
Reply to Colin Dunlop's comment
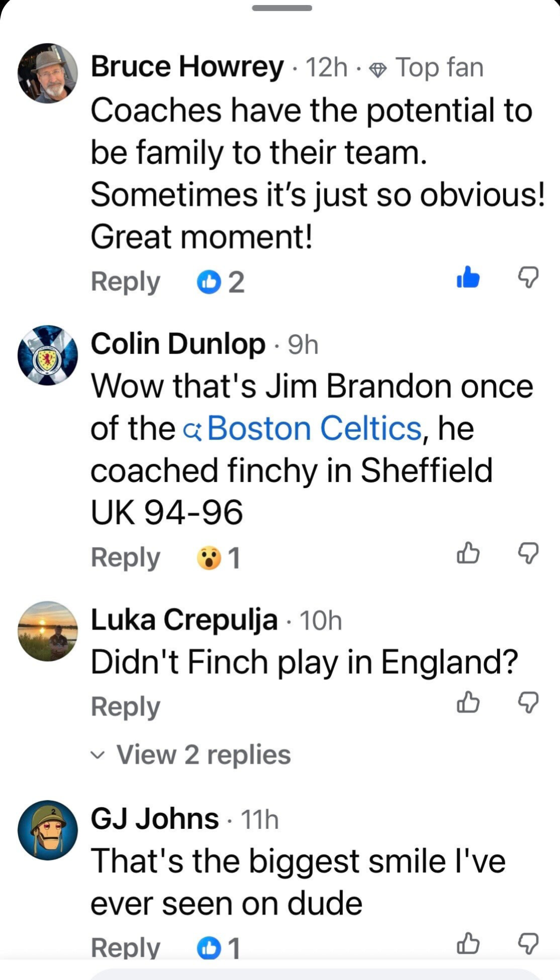point(125,558)
